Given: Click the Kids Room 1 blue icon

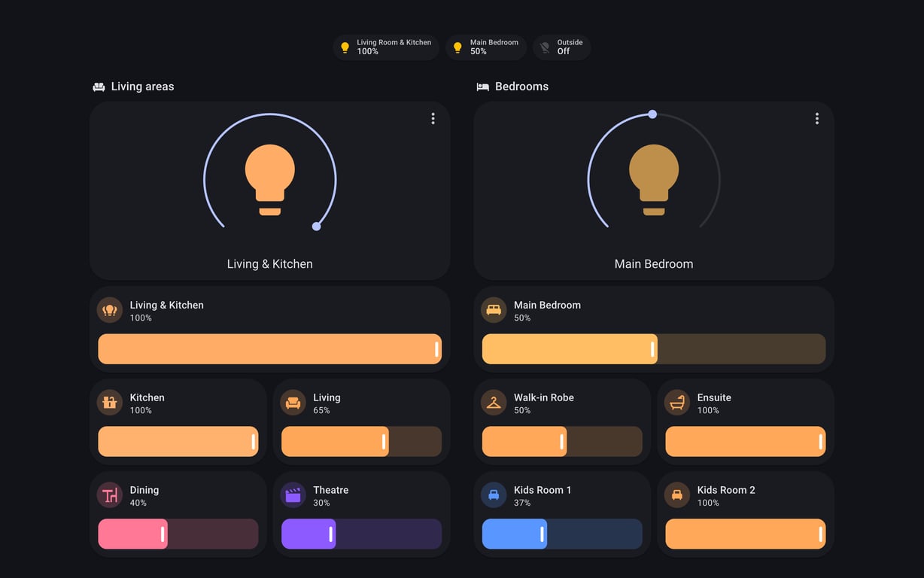Looking at the screenshot, I should 494,495.
